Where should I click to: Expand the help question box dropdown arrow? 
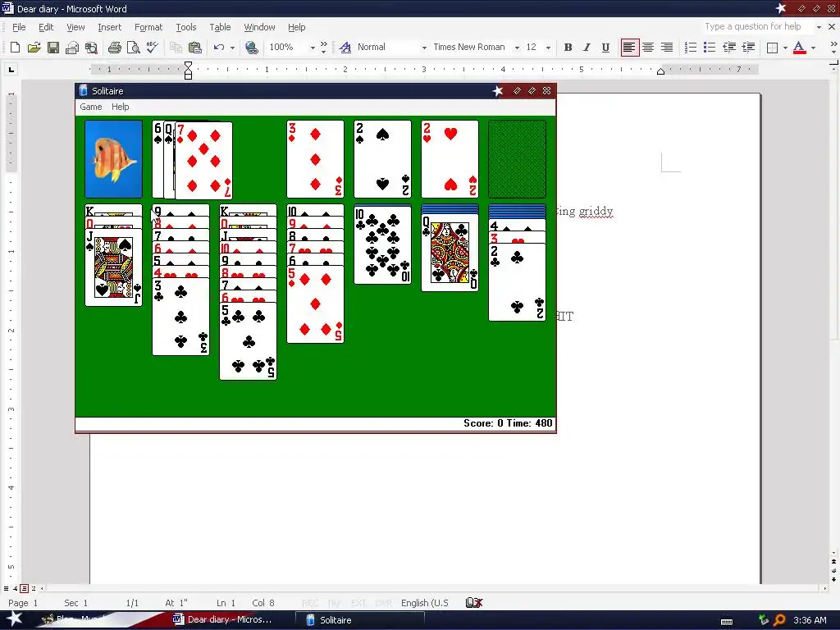[x=819, y=27]
